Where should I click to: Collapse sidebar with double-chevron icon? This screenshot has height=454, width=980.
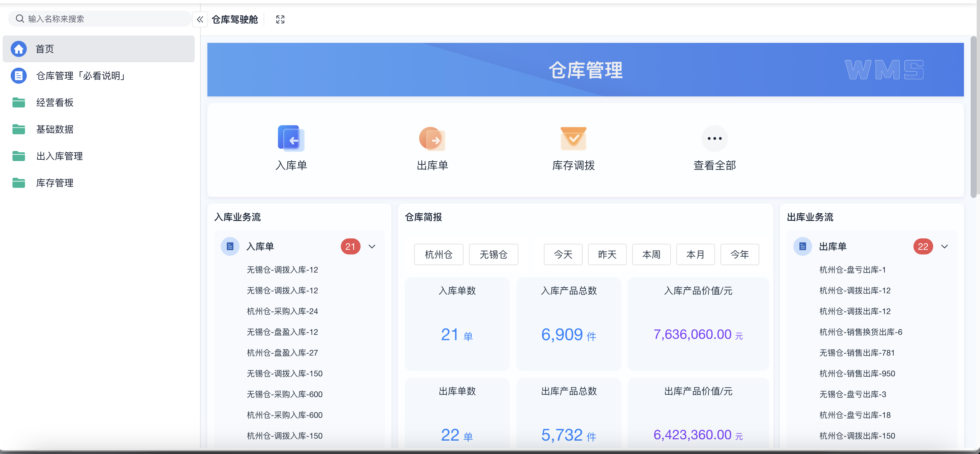point(200,19)
